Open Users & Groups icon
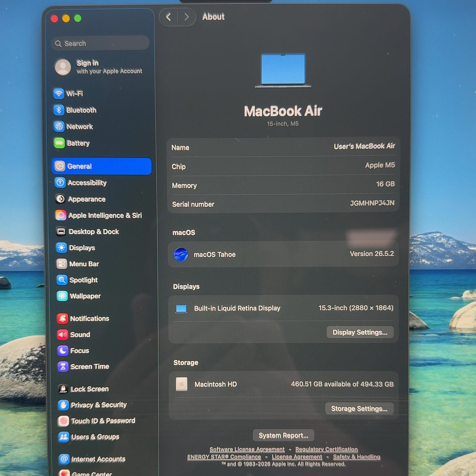The image size is (476, 476). point(64,437)
